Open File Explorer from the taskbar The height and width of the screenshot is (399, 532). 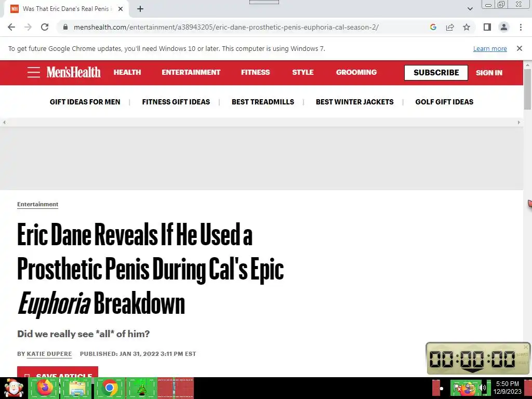coord(77,388)
